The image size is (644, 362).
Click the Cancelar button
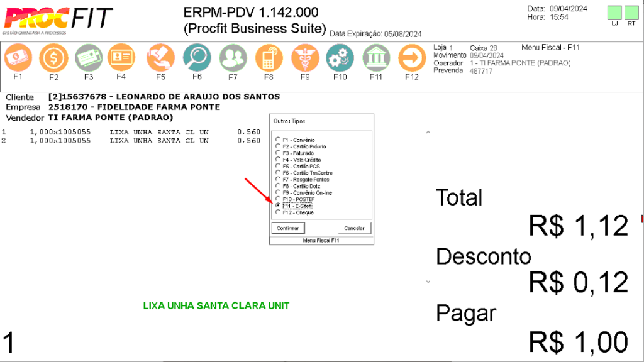tap(355, 228)
